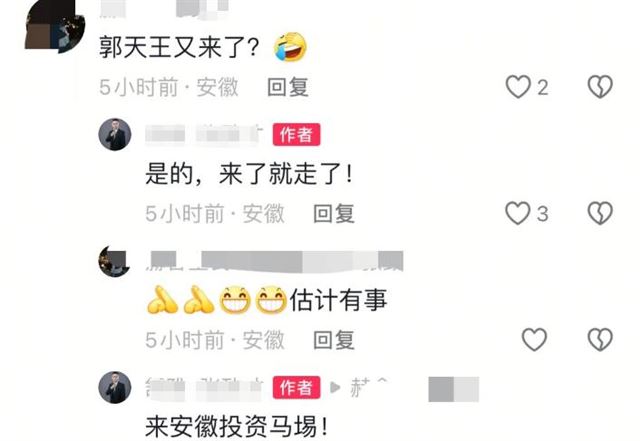
Task: Open the top commenter's profile avatar
Action: pos(54,27)
